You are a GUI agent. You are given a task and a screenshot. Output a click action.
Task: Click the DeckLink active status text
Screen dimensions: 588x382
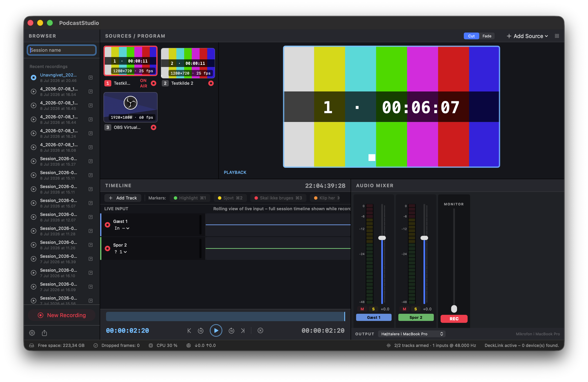click(x=521, y=345)
